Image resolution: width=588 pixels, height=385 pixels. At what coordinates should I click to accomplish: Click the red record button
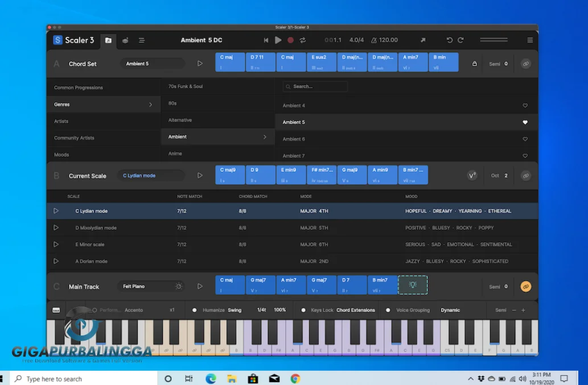(290, 40)
